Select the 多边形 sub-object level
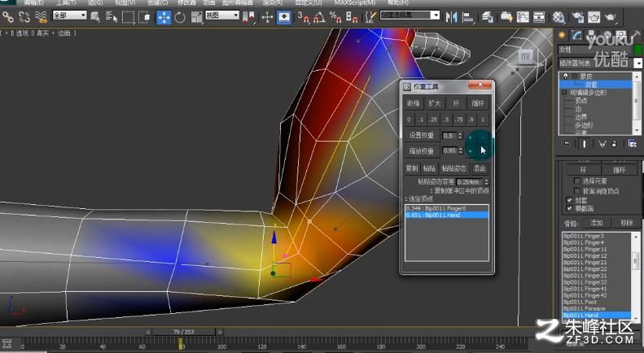This screenshot has width=644, height=353. pyautogui.click(x=584, y=125)
